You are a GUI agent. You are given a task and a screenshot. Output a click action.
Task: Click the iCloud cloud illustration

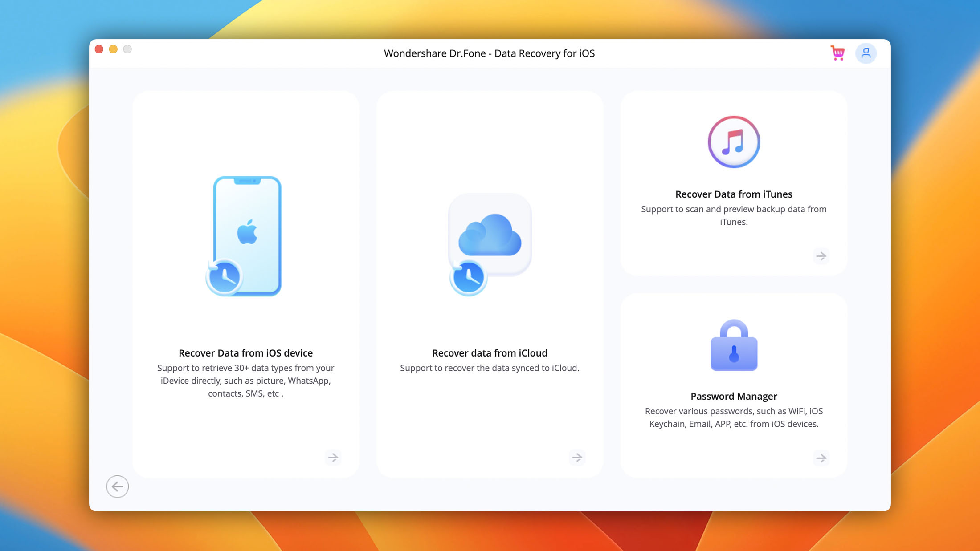(490, 244)
